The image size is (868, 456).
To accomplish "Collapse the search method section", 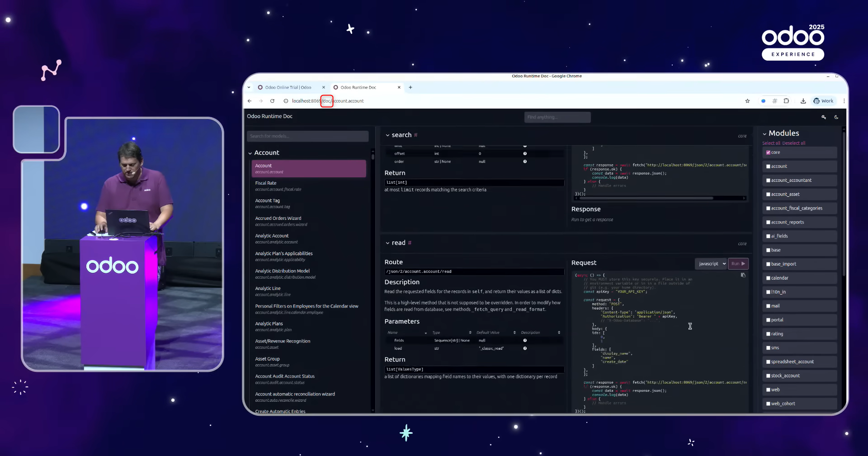I will click(x=387, y=135).
